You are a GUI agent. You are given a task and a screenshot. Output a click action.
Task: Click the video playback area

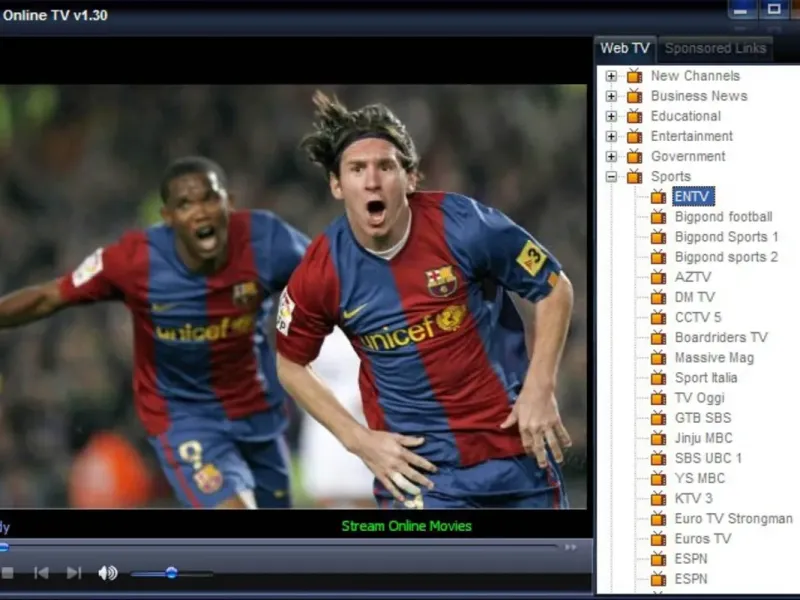click(293, 296)
